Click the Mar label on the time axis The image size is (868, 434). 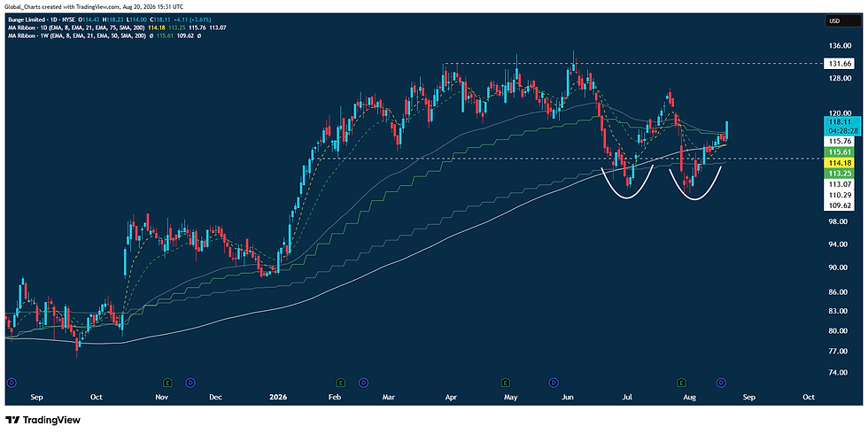pyautogui.click(x=390, y=397)
